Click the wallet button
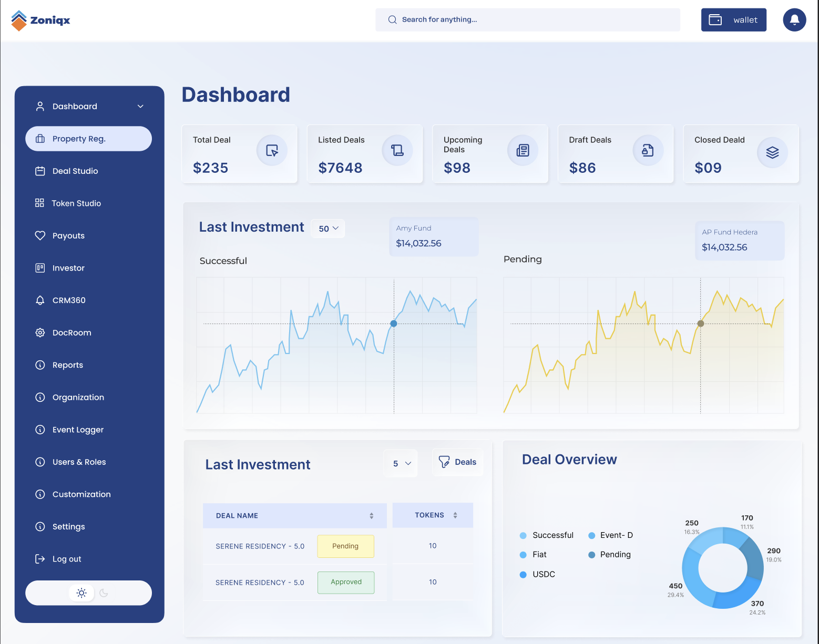819x644 pixels. (x=734, y=19)
